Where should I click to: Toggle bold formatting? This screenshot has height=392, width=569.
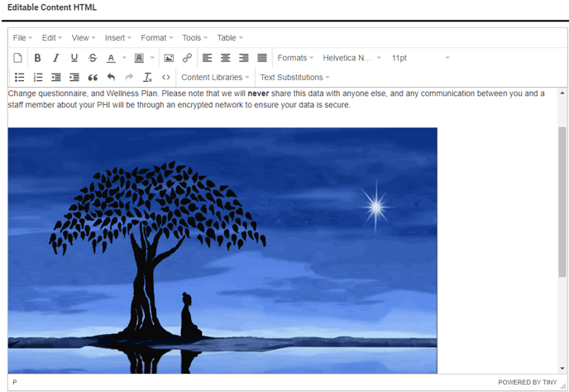(37, 58)
